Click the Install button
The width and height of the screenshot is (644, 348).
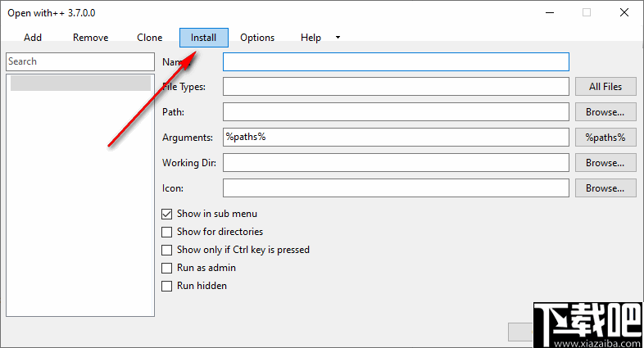point(204,38)
